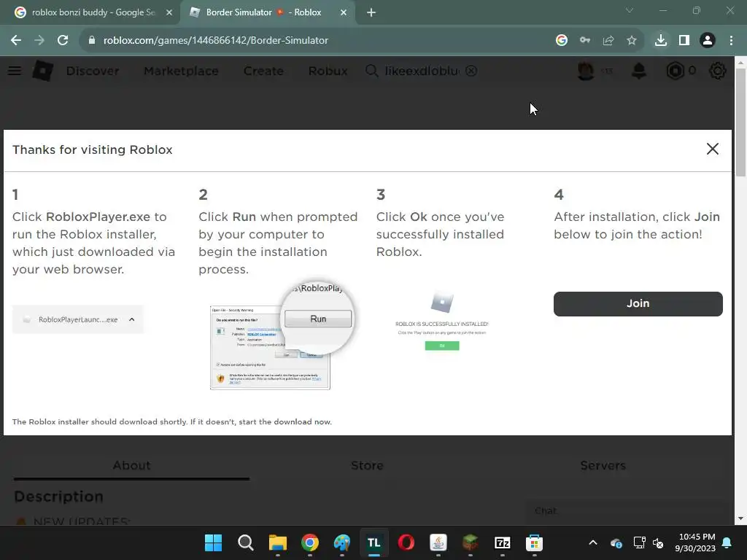Open the Chrome three-dot menu

click(731, 41)
